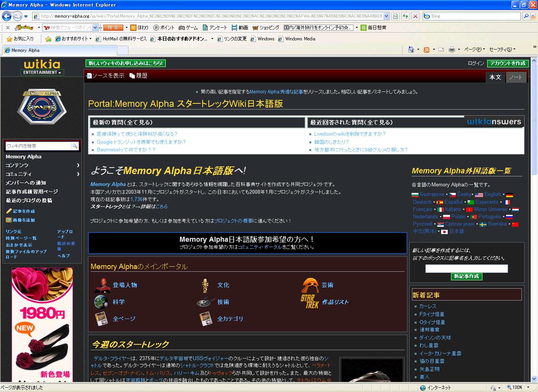Viewport: 538px width, 392px height.
Task: Click the Home icon in command bar
Action: [411, 50]
